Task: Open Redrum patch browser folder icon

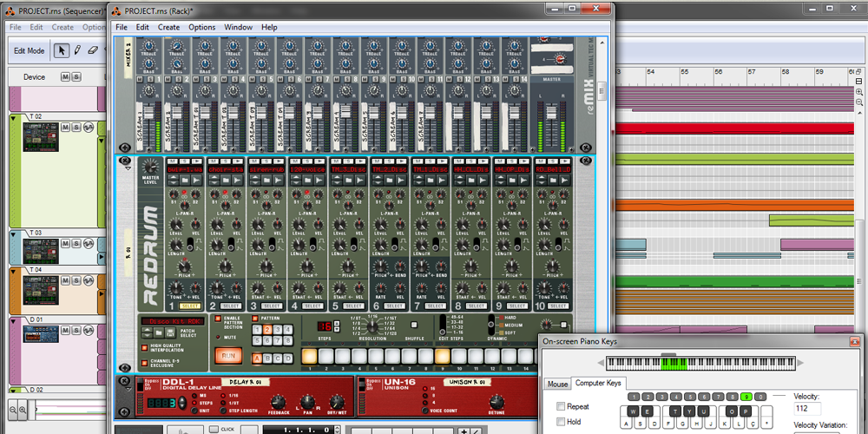Action: click(x=158, y=333)
